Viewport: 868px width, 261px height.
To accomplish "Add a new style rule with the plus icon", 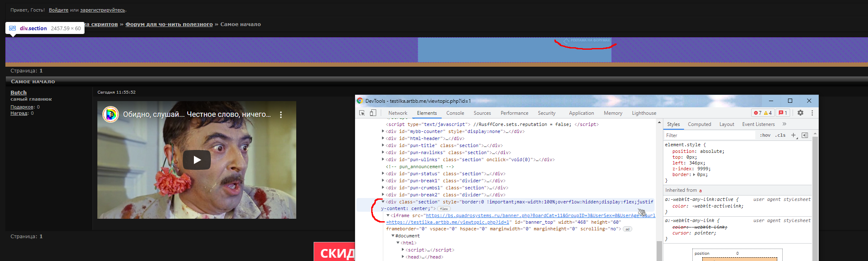I will click(793, 135).
